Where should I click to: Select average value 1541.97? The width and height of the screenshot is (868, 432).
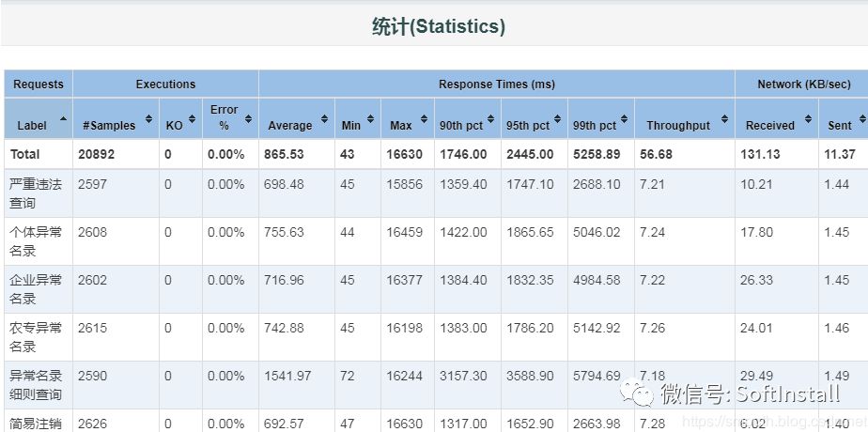287,377
